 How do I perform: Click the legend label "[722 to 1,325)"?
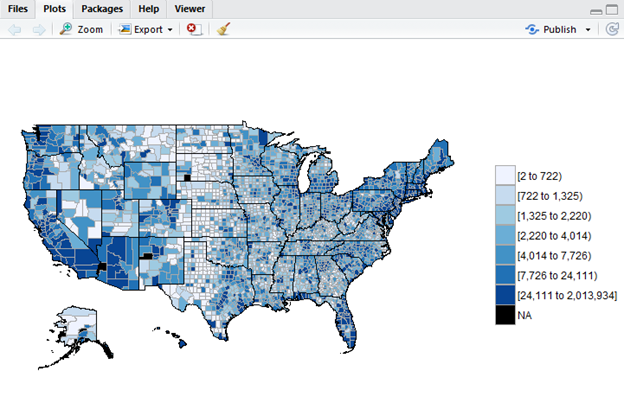pyautogui.click(x=550, y=196)
